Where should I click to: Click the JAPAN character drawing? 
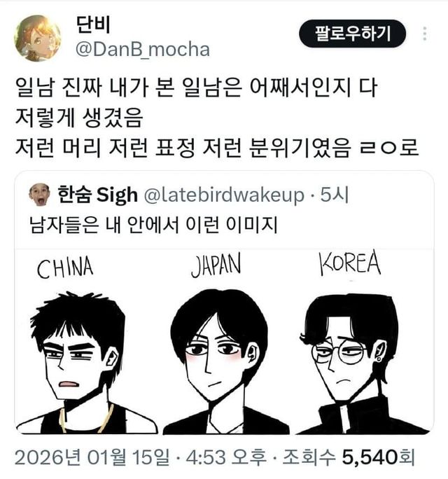[225, 361]
